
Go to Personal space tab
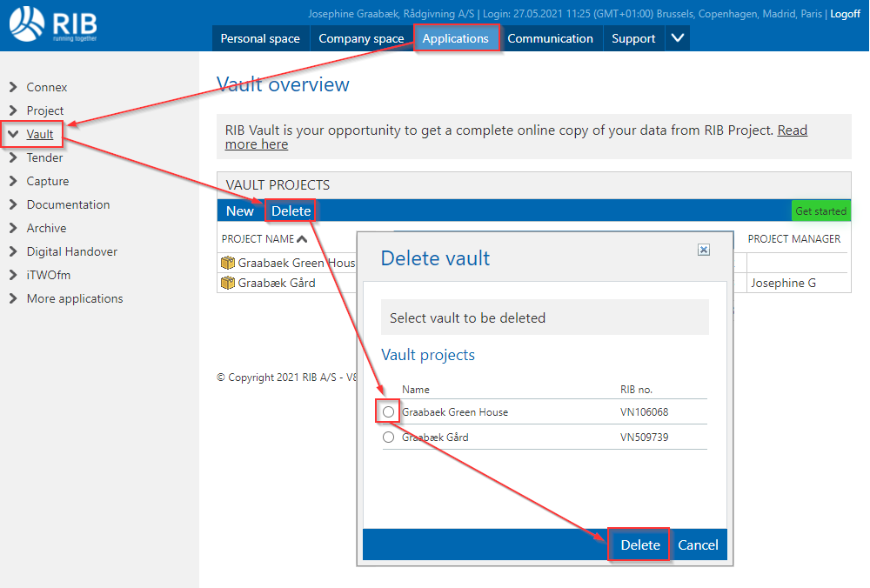pos(260,38)
